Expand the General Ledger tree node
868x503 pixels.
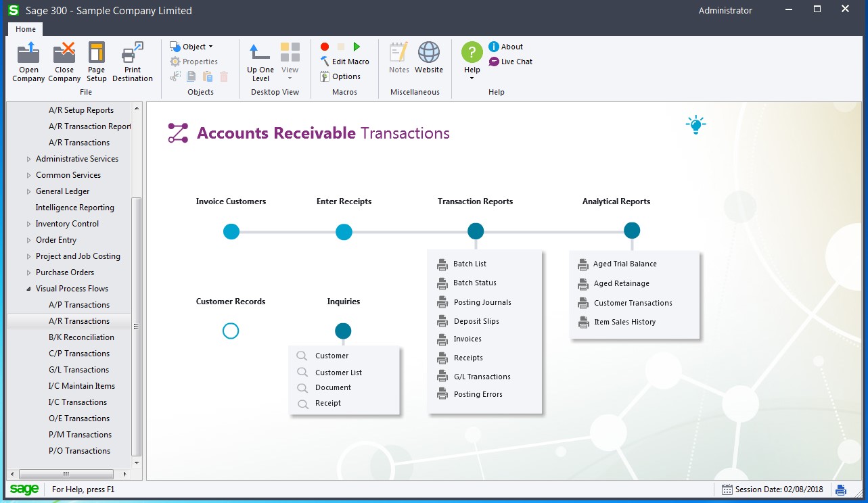point(28,192)
